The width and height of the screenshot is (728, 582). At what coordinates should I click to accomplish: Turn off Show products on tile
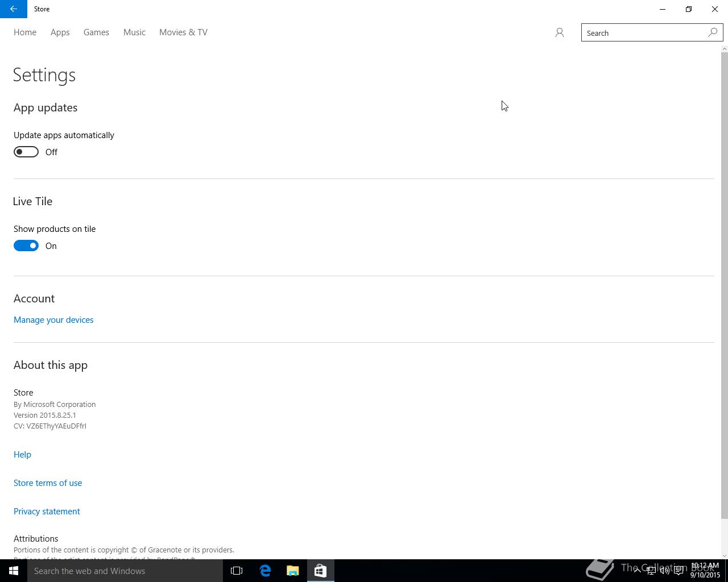coord(26,246)
